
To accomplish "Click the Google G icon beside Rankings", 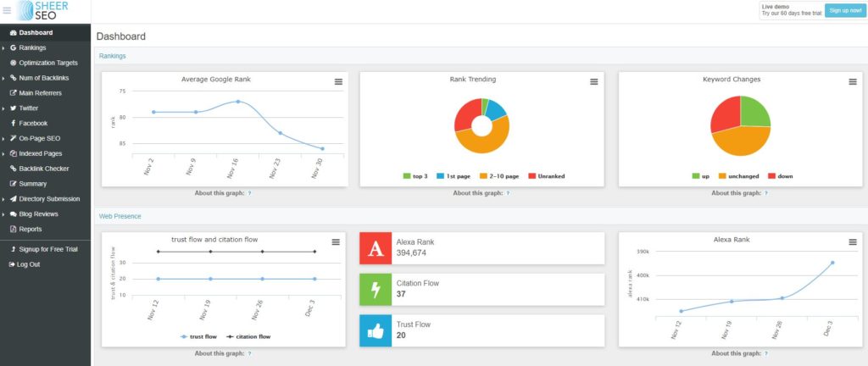I will point(14,47).
